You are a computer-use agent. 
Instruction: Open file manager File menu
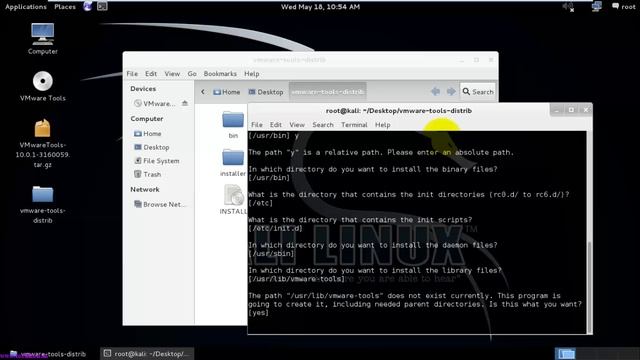(132, 73)
